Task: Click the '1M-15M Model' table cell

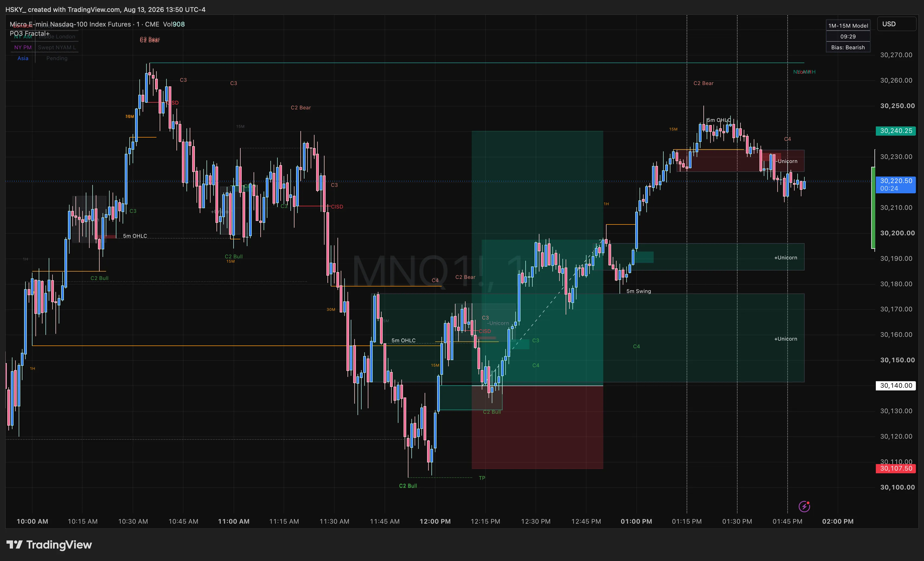Action: pyautogui.click(x=848, y=25)
